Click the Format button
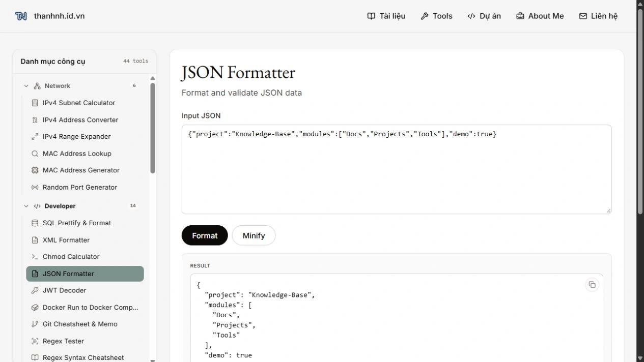Image resolution: width=644 pixels, height=362 pixels. pyautogui.click(x=205, y=235)
